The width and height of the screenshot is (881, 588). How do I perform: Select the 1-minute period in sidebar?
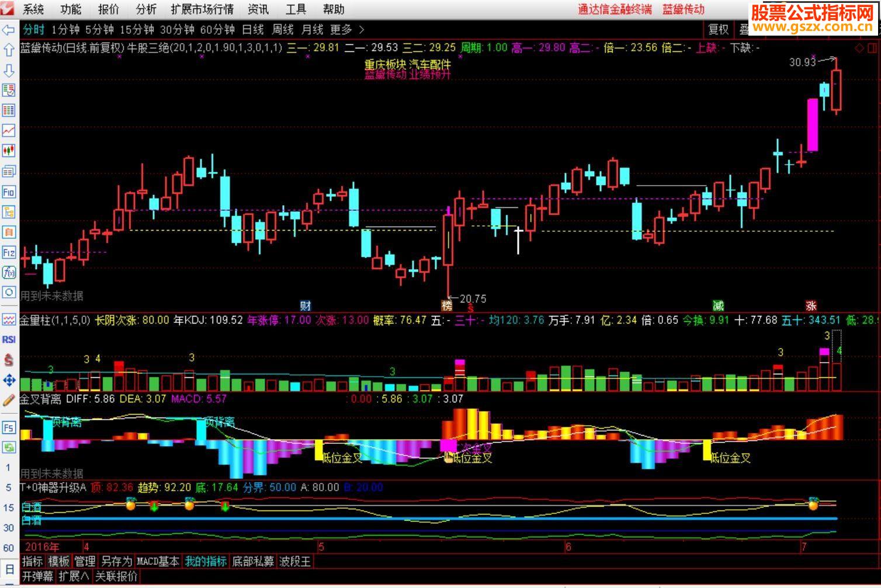(x=8, y=468)
